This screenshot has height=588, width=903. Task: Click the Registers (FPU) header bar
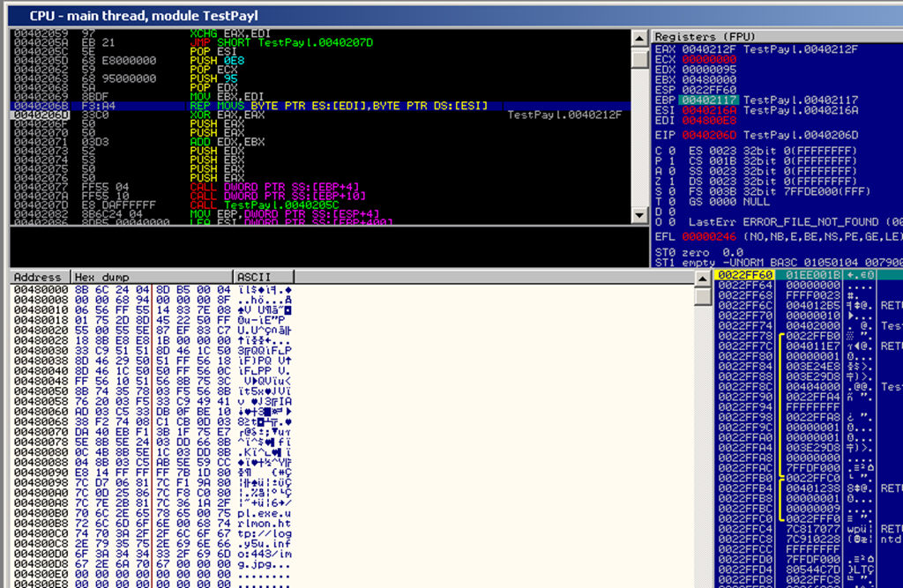point(776,37)
